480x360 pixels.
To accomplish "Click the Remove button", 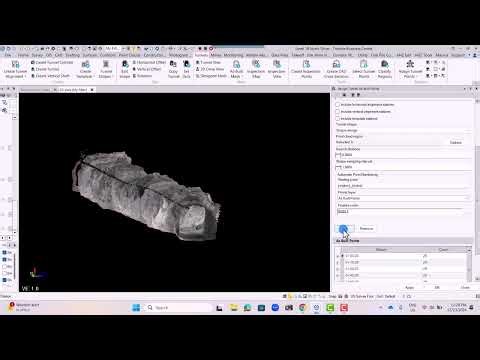I will pos(366,229).
